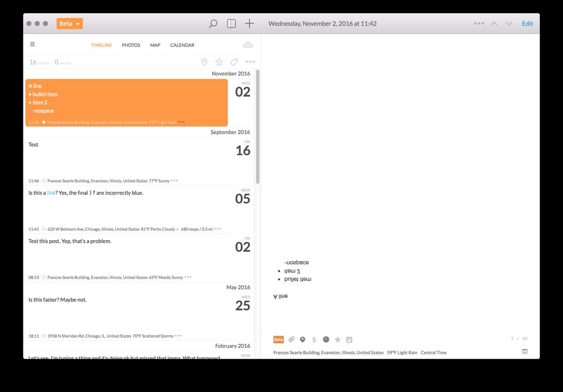Screen dimensions: 563x392
Task: Click the search magnifier icon
Action: point(213,23)
